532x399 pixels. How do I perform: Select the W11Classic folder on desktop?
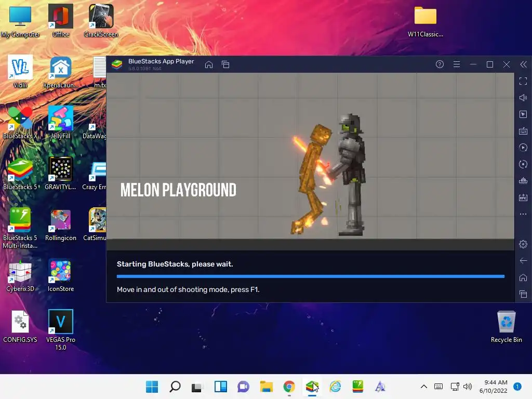coord(425,21)
